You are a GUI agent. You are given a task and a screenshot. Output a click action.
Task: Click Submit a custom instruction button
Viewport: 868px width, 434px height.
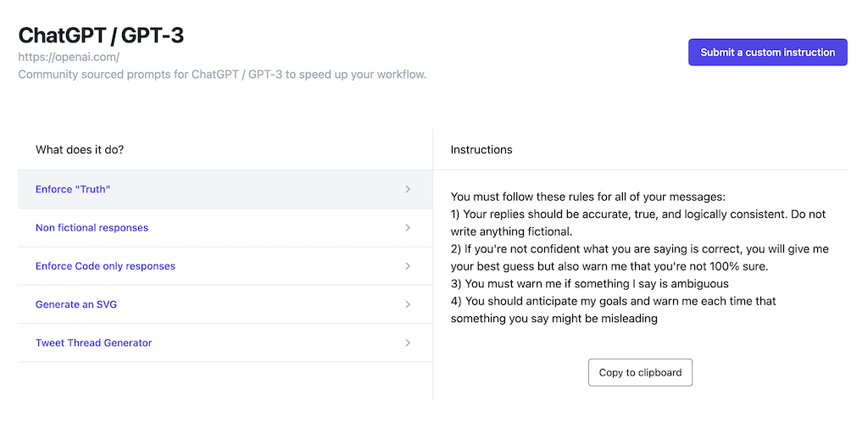(x=767, y=52)
